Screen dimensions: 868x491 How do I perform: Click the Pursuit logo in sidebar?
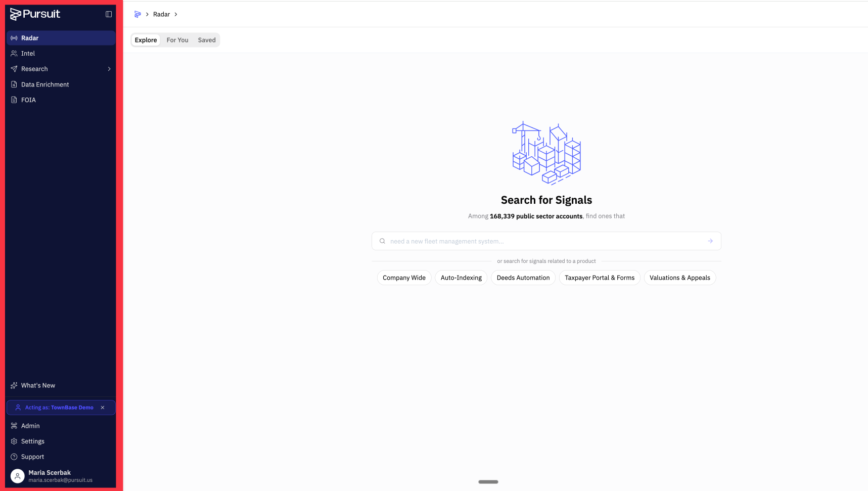pos(35,14)
